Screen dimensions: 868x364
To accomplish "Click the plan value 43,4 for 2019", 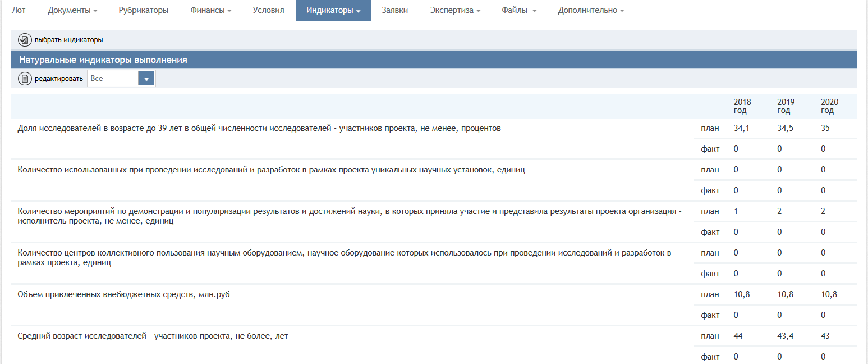I will point(785,336).
